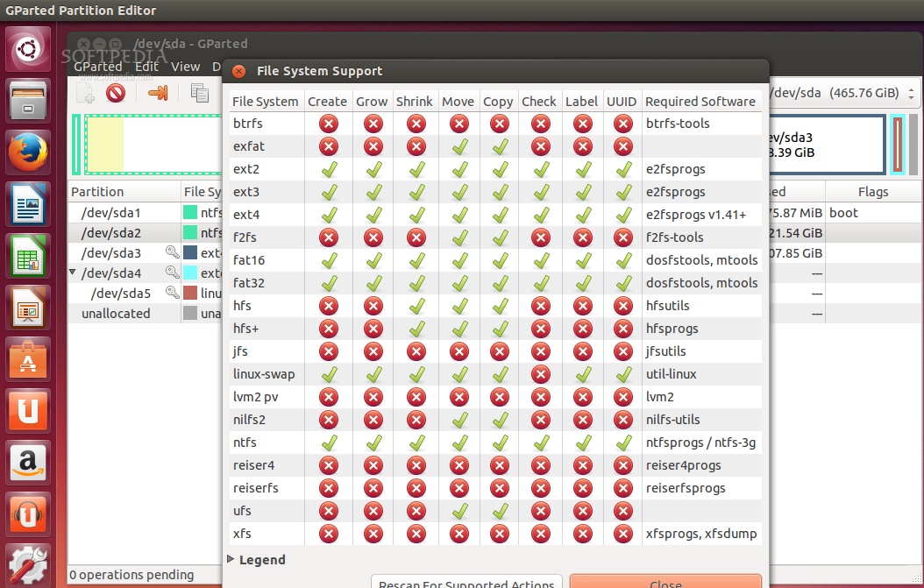Collapse the /dev/sda4 extended partition tree
The image size is (924, 588).
73,273
